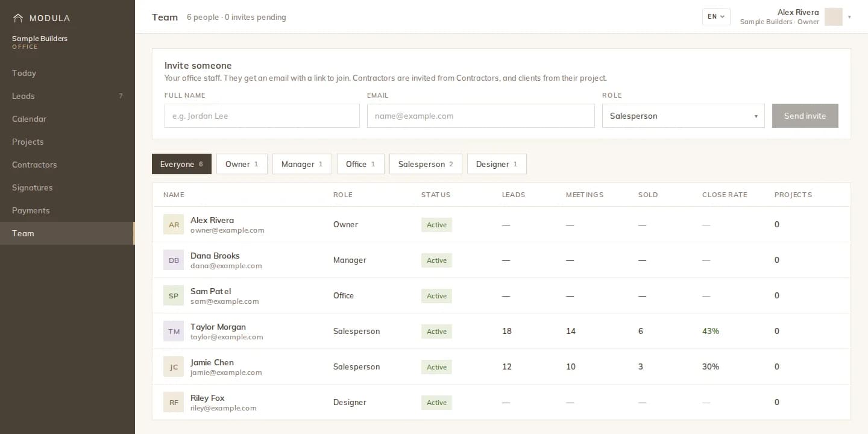Image resolution: width=868 pixels, height=434 pixels.
Task: Click the dana@example.com email
Action: click(226, 266)
